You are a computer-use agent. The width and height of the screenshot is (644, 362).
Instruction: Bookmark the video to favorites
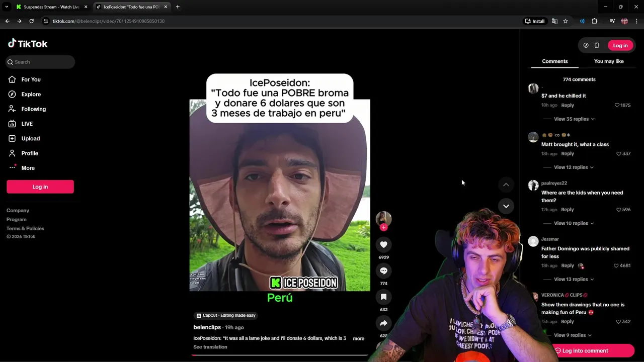click(x=383, y=297)
